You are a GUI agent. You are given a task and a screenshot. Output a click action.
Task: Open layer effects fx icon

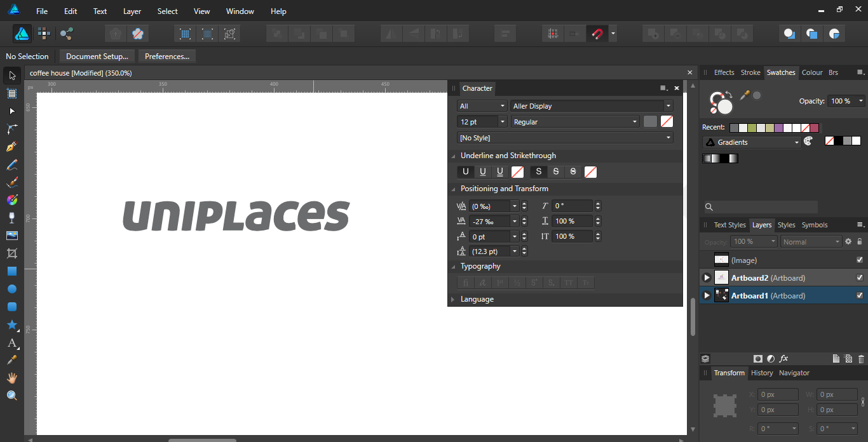783,359
